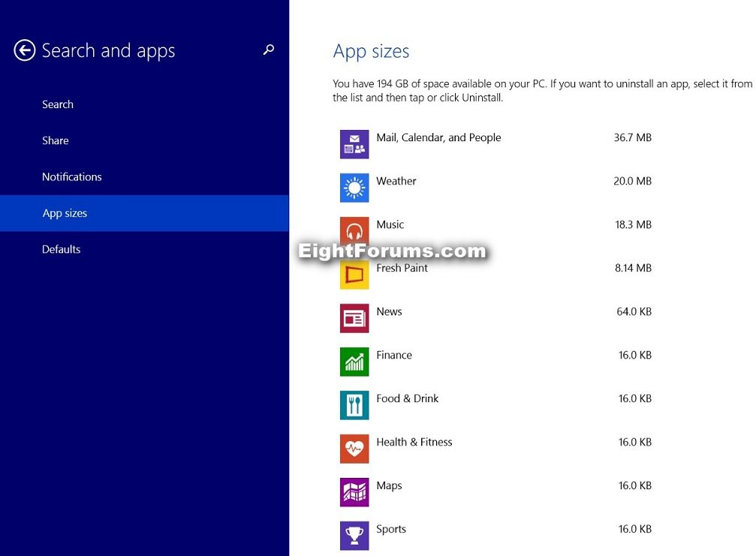Select the Mail, Calendar, and People list row

click(438, 137)
